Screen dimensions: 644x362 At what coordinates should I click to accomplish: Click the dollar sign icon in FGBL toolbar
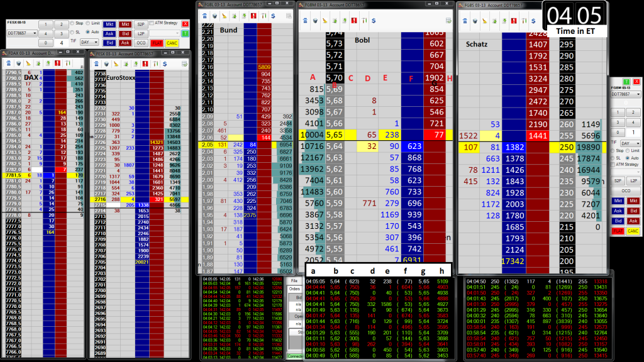(273, 16)
